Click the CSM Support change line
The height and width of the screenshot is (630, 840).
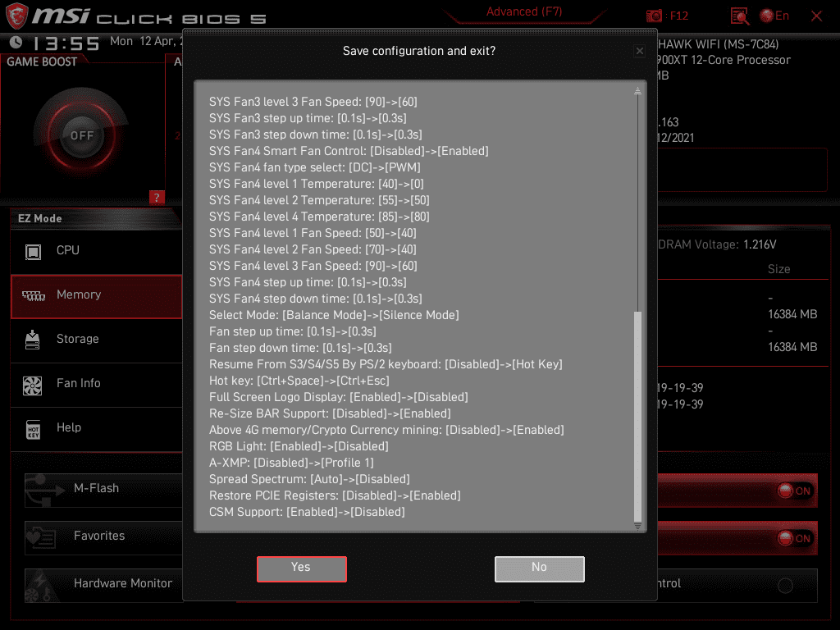tap(307, 512)
